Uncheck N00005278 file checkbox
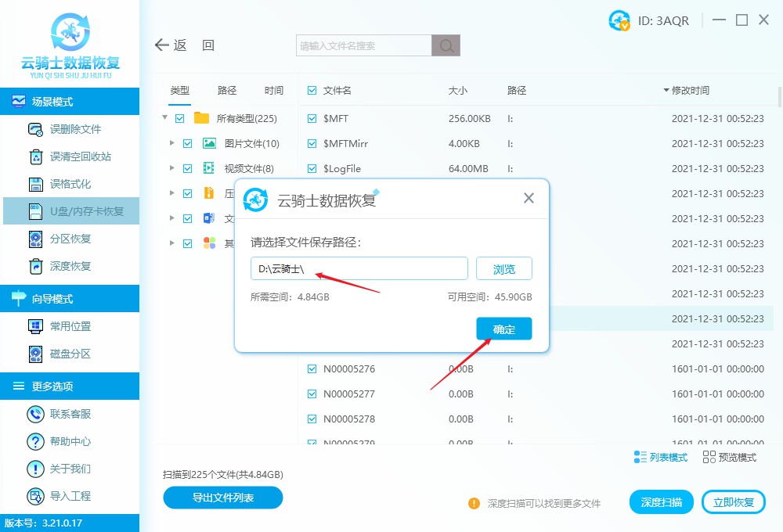This screenshot has width=783, height=532. click(x=312, y=419)
